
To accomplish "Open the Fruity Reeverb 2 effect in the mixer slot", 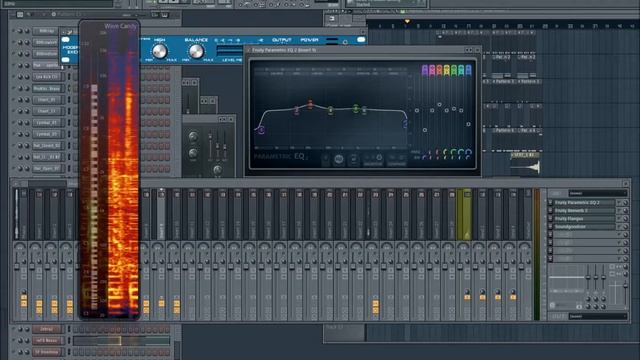I will (x=584, y=211).
